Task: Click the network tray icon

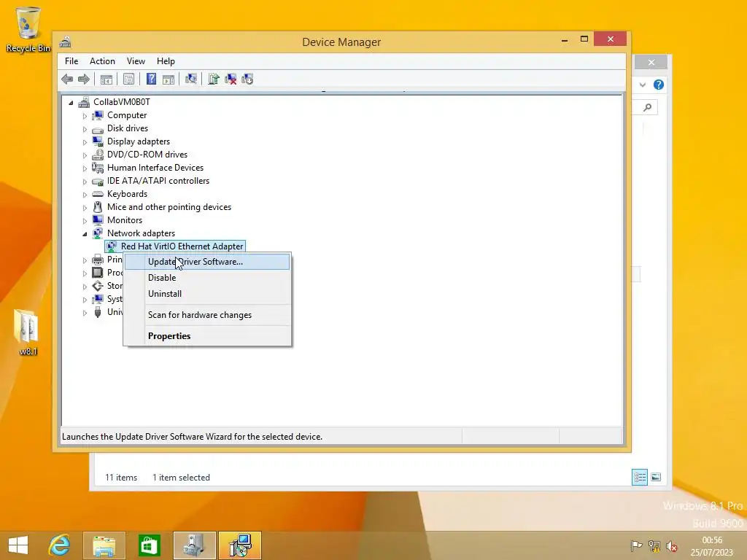Action: coord(654,545)
